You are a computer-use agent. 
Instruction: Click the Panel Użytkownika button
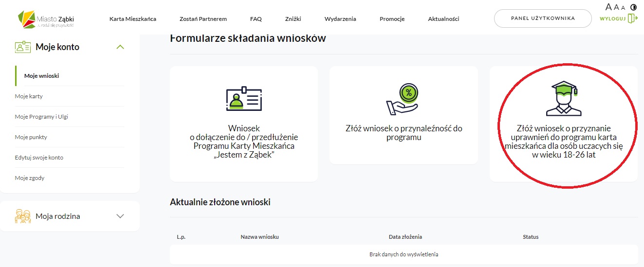(x=543, y=18)
